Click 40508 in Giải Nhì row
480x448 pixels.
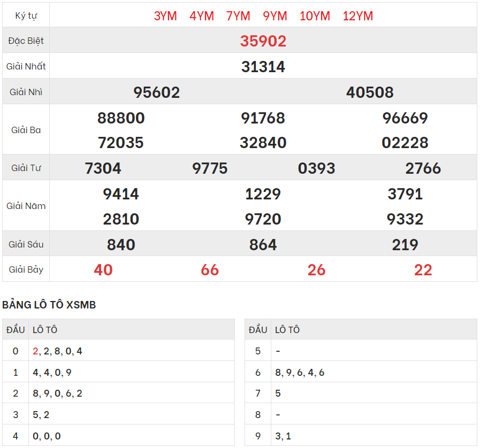pyautogui.click(x=370, y=92)
